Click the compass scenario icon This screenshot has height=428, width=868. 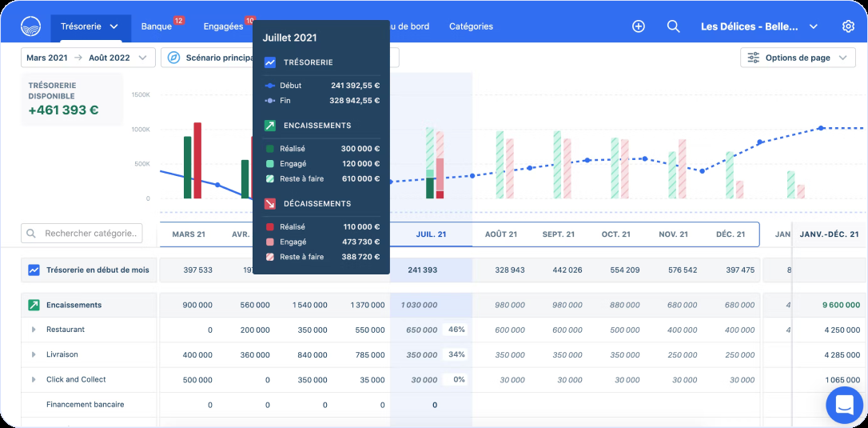pos(173,58)
